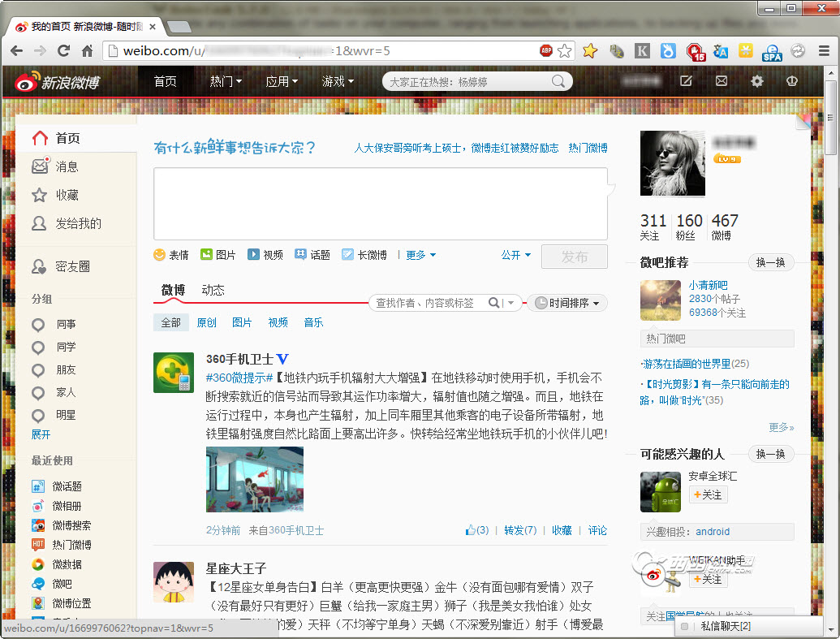Click the AdBlock Plus icon in address bar
The image size is (840, 639).
(x=546, y=50)
